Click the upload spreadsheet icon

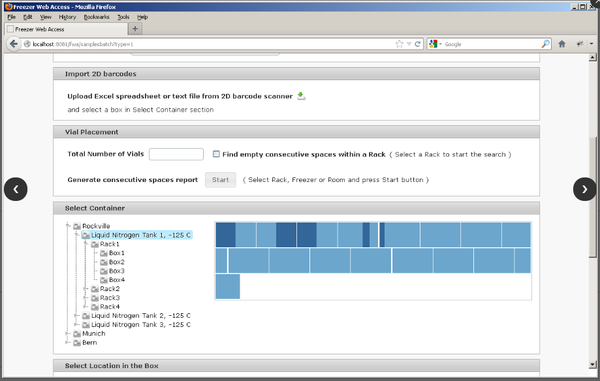[302, 96]
